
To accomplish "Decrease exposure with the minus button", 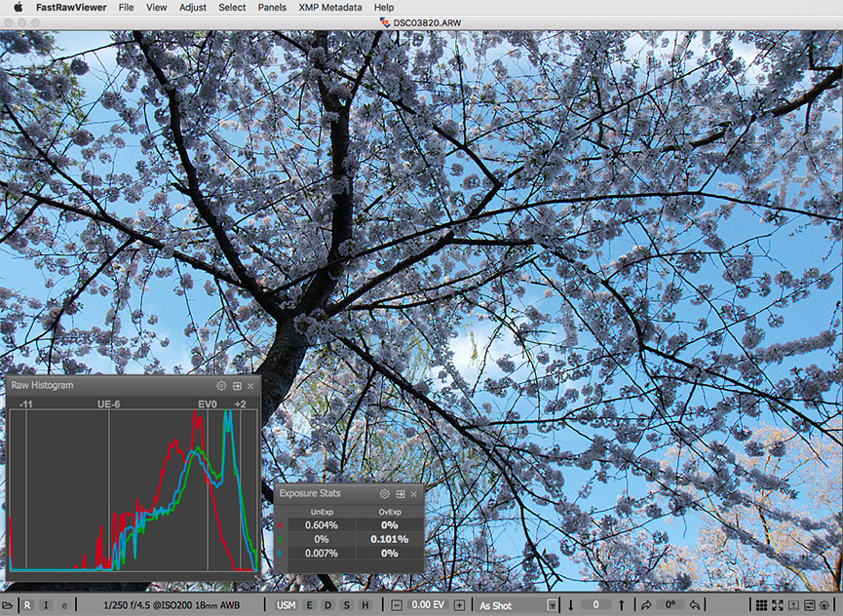I will (397, 606).
